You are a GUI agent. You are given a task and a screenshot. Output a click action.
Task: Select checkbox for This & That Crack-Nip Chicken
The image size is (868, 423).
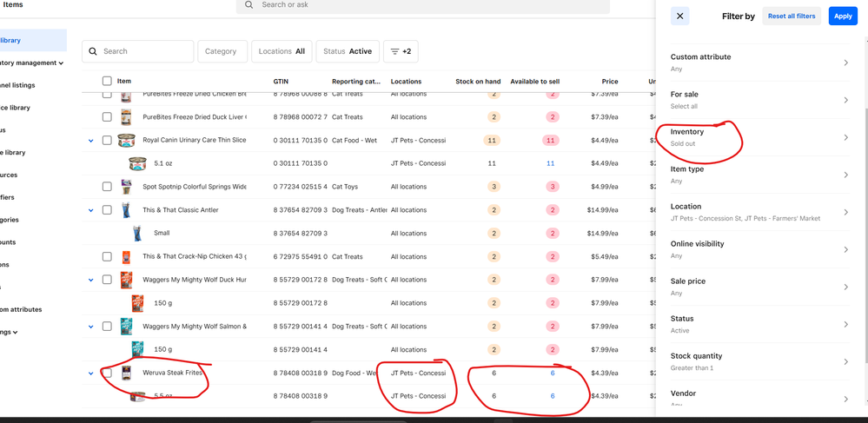(x=107, y=257)
